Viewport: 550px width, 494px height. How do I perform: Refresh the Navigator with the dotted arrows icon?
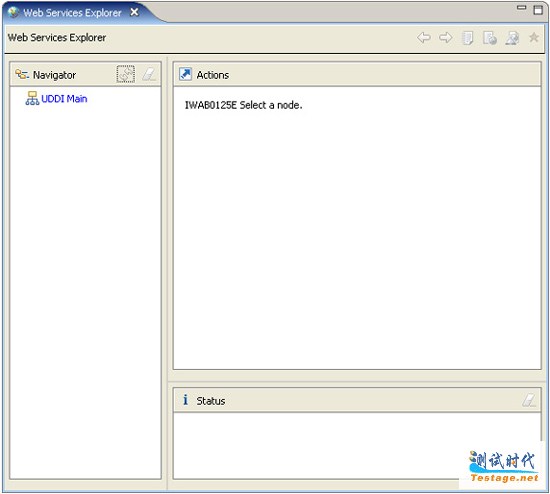[x=126, y=74]
